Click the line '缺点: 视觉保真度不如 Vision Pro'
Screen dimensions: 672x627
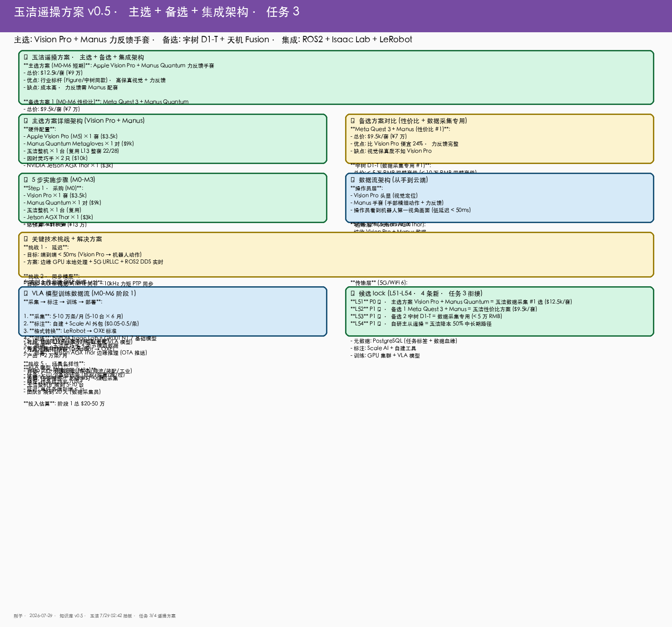point(391,151)
